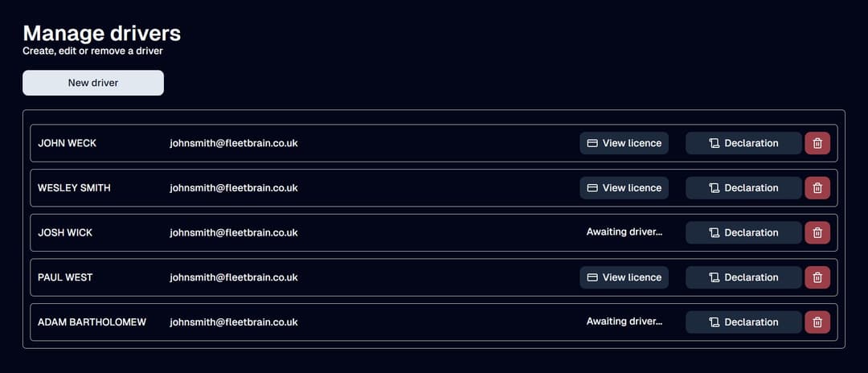This screenshot has width=868, height=373.
Task: Click Josh Wick's Awaiting driver status
Action: pos(624,232)
